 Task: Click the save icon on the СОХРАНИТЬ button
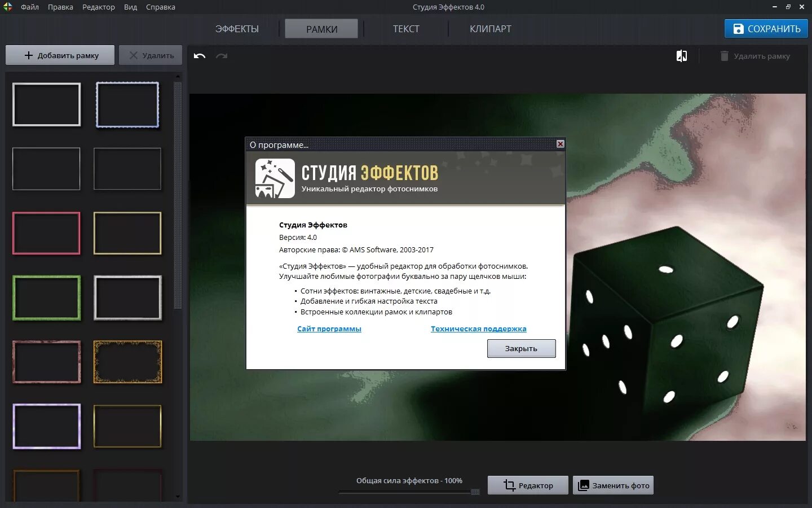click(739, 28)
